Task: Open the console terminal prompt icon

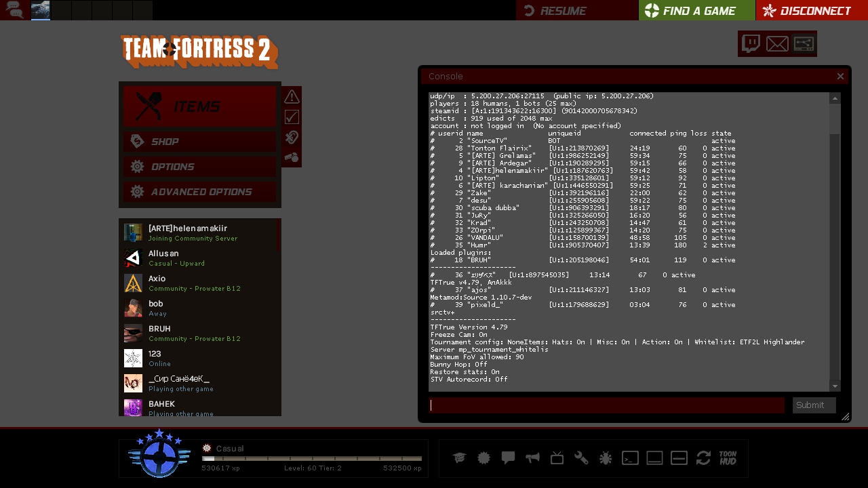Action: 630,458
